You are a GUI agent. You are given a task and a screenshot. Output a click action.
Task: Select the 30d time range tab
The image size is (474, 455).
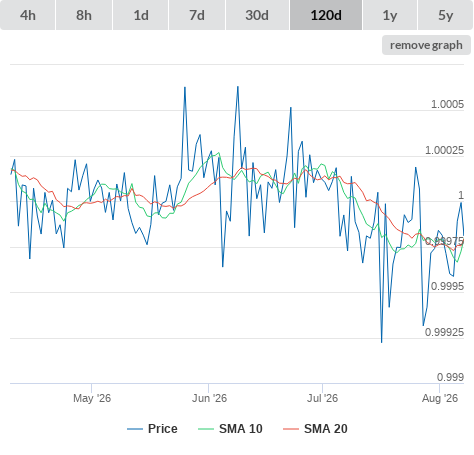(257, 15)
